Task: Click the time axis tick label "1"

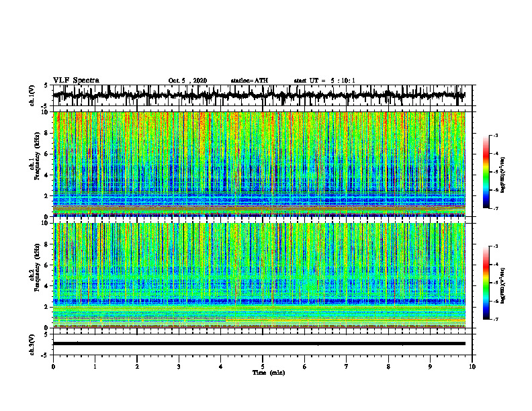Action: coord(95,367)
